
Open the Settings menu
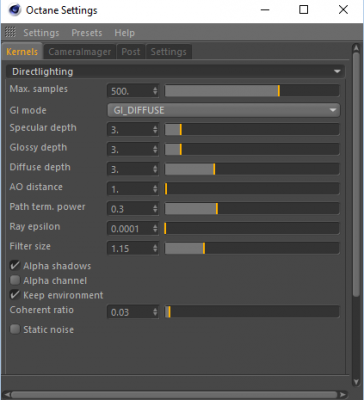pos(41,33)
